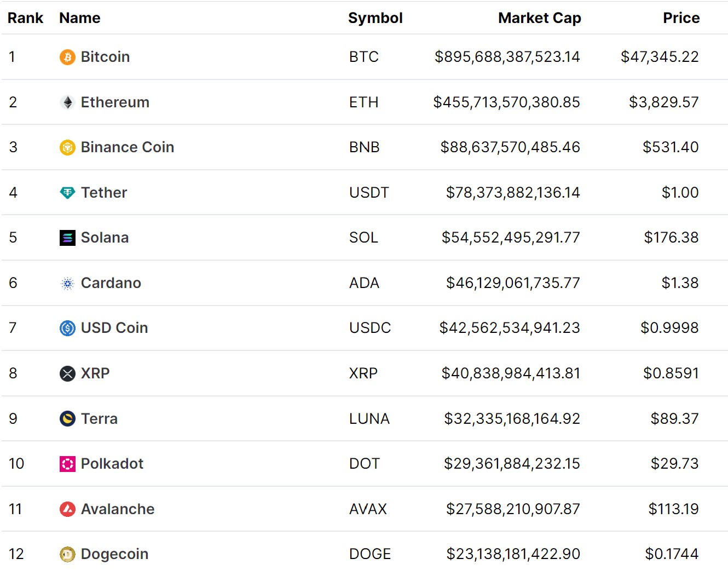Image resolution: width=728 pixels, height=576 pixels.
Task: Click the blue USD Coin icon
Action: 67,328
